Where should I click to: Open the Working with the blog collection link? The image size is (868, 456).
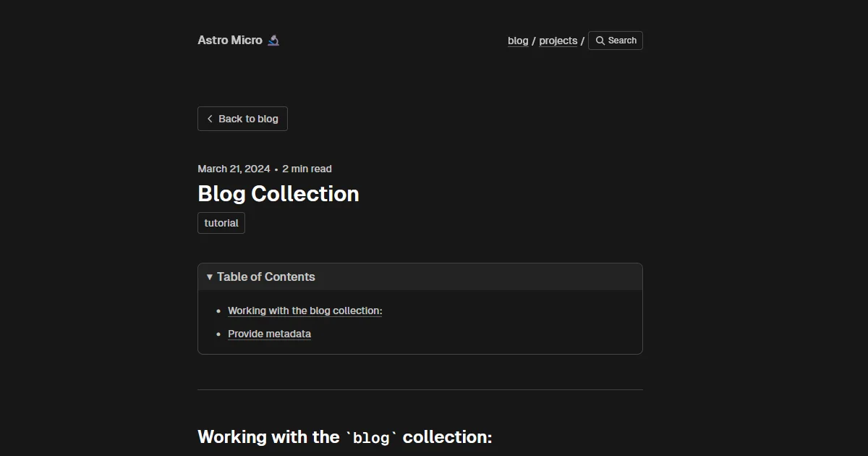click(x=305, y=310)
